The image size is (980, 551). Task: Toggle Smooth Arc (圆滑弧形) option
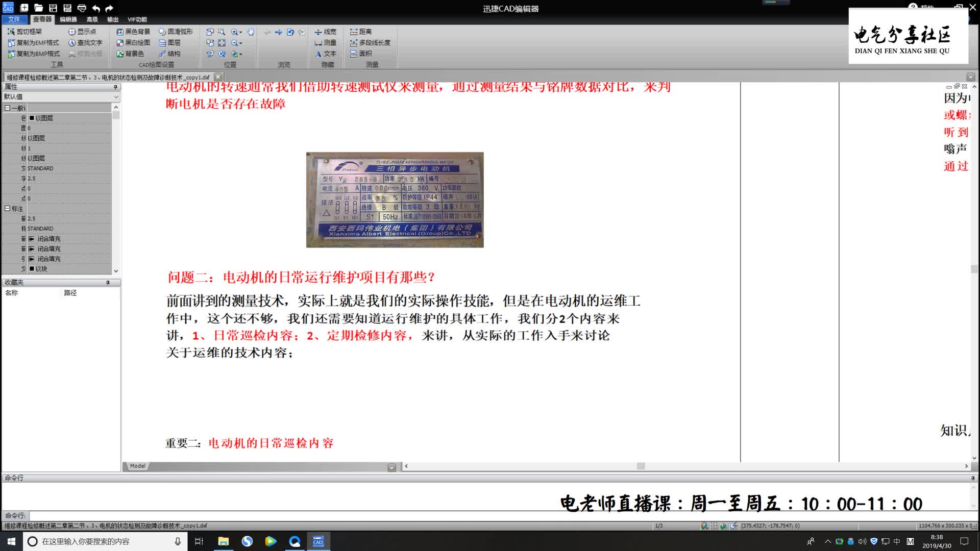click(176, 32)
